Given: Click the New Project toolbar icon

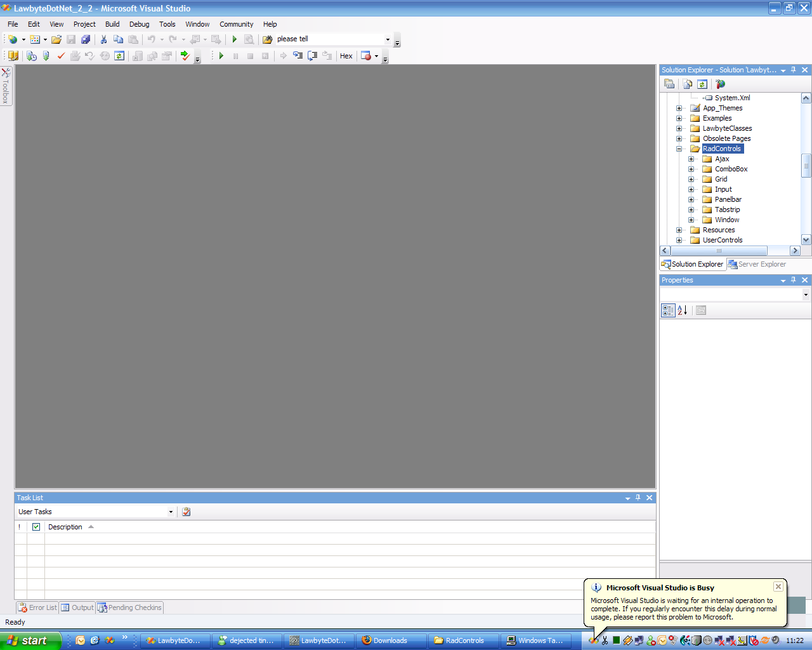Looking at the screenshot, I should [13, 39].
